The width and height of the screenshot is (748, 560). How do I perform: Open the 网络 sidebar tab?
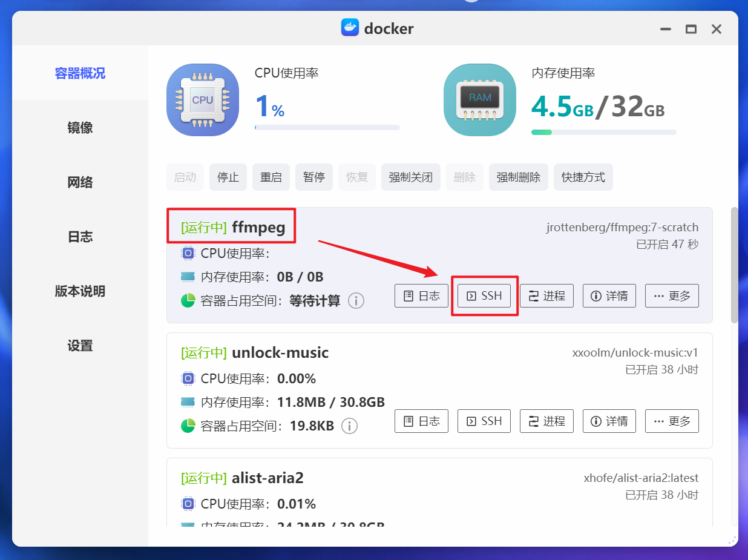(80, 182)
